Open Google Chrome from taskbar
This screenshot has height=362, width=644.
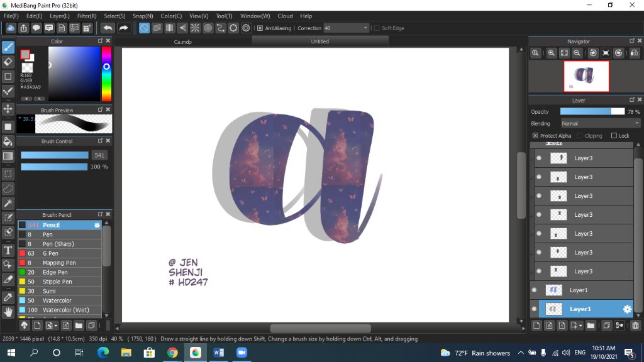(x=172, y=353)
